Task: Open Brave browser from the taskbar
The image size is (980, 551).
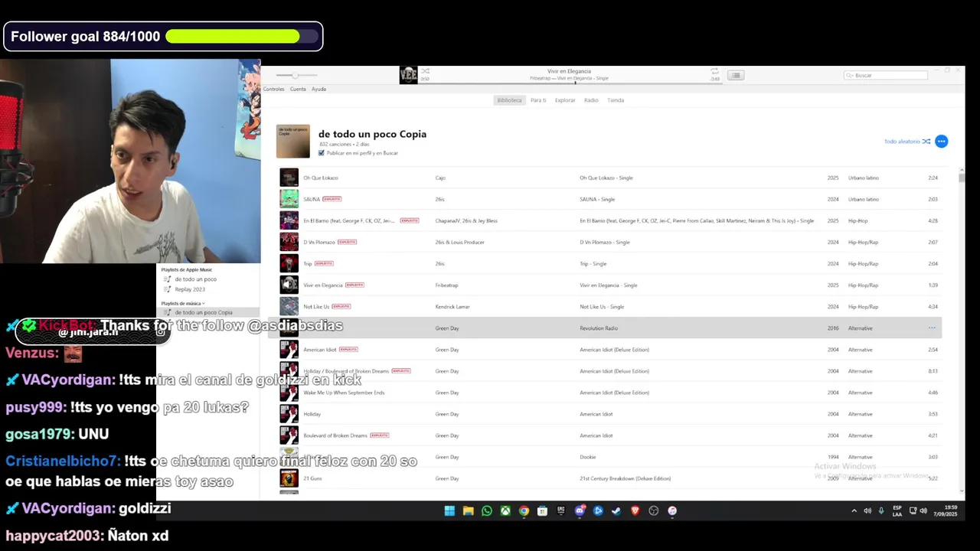Action: click(x=635, y=511)
